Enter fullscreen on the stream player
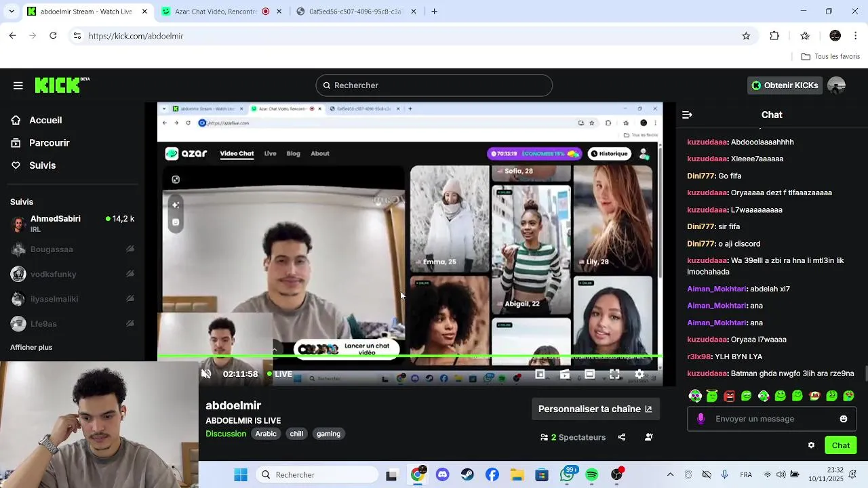The height and width of the screenshot is (488, 868). coord(614,374)
